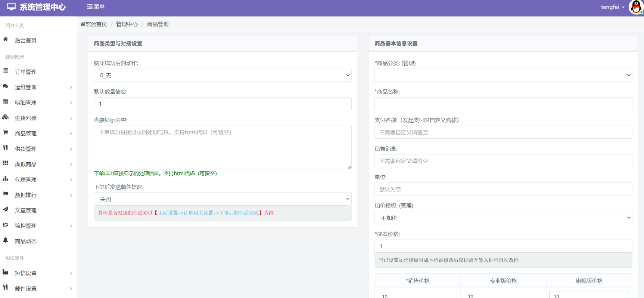Open the 加价模板 dropdown showing 不加价

503,218
